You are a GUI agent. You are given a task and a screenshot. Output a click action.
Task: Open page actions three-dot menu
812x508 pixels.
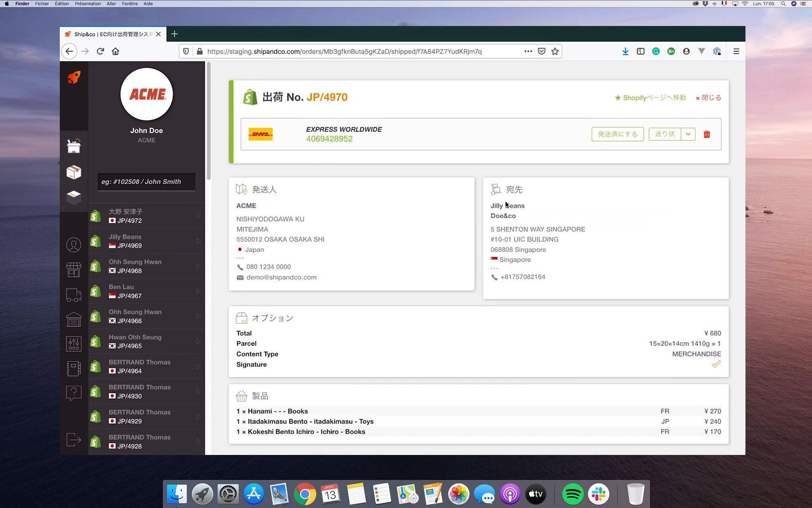pos(528,51)
